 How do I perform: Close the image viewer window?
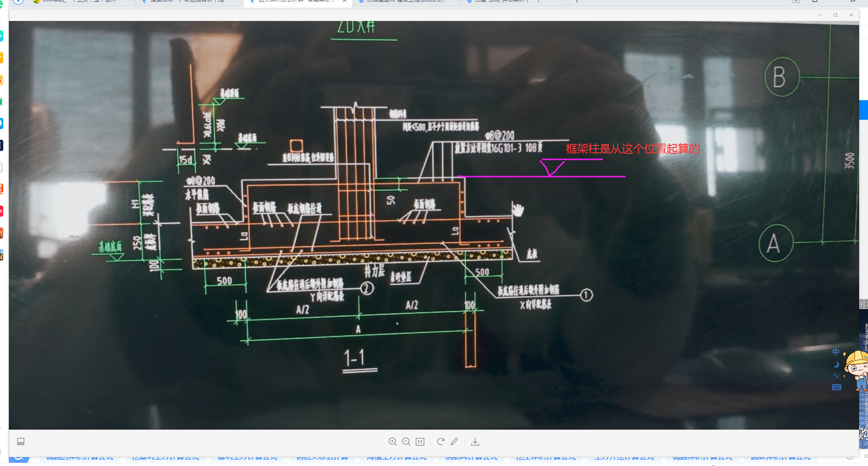pos(851,15)
